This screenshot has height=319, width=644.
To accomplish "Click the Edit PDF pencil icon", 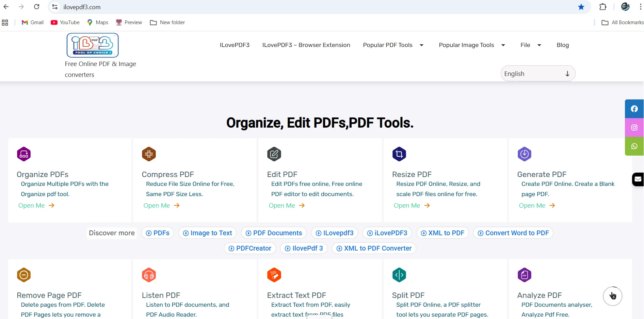I will tap(274, 154).
